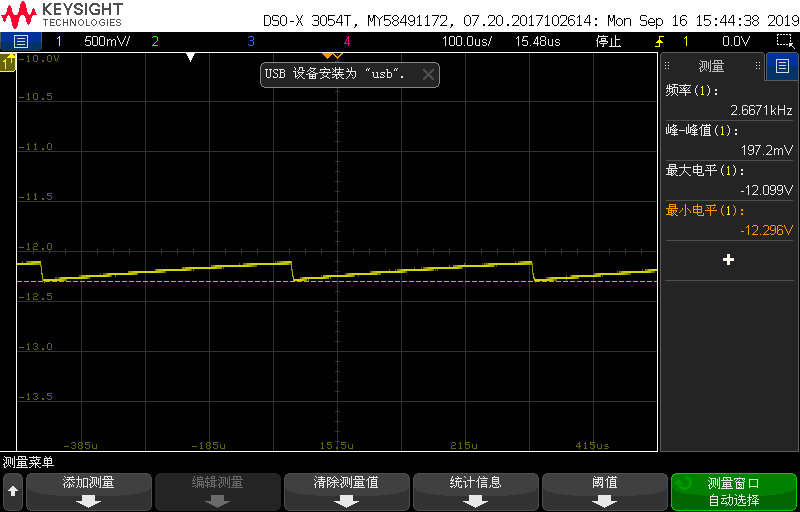Tap the 0.0V trigger level value
The height and width of the screenshot is (512, 800).
736,41
